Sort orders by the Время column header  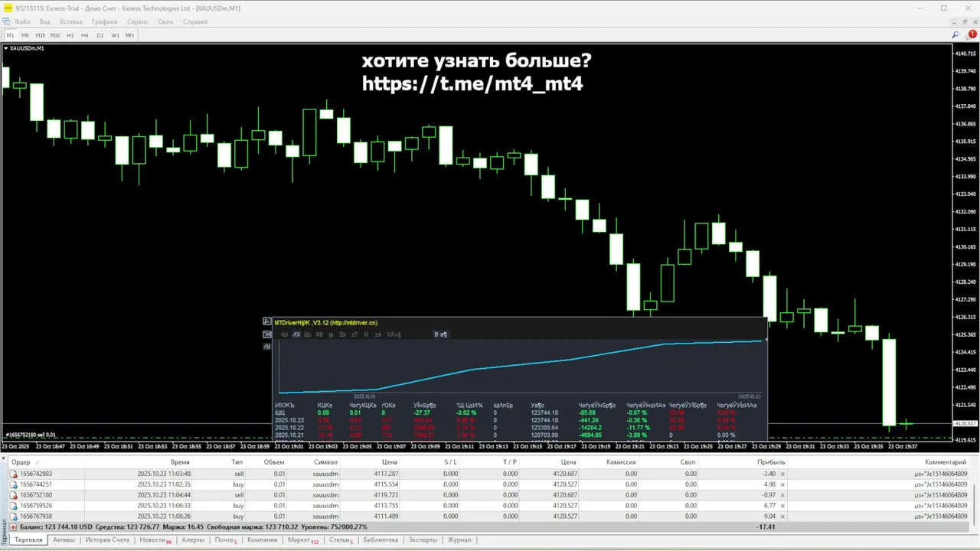point(180,462)
